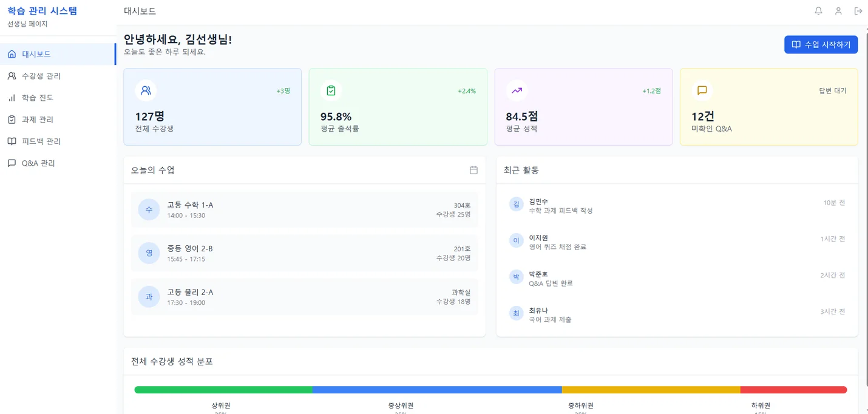The height and width of the screenshot is (414, 868).
Task: Click the 수업 시작하기 button
Action: coord(821,44)
